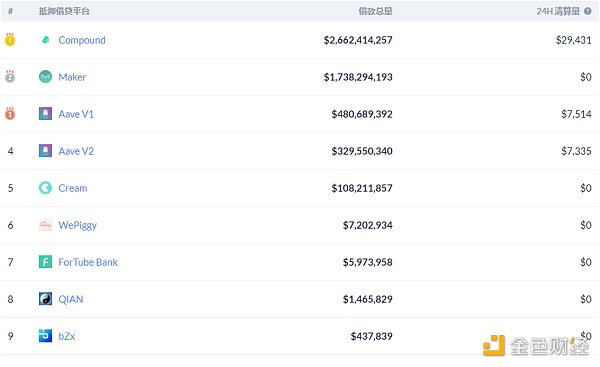The height and width of the screenshot is (367, 600).
Task: Open the Maker platform link
Action: 72,77
